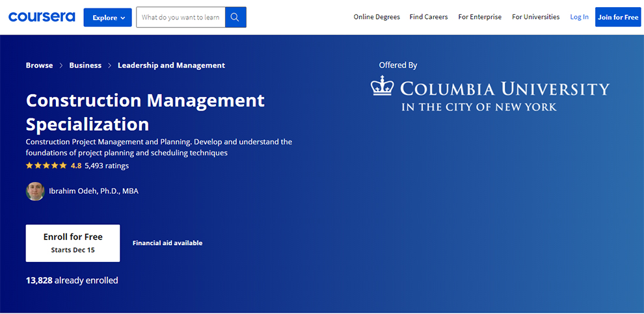Click the 'Offered By' label

pyautogui.click(x=398, y=65)
